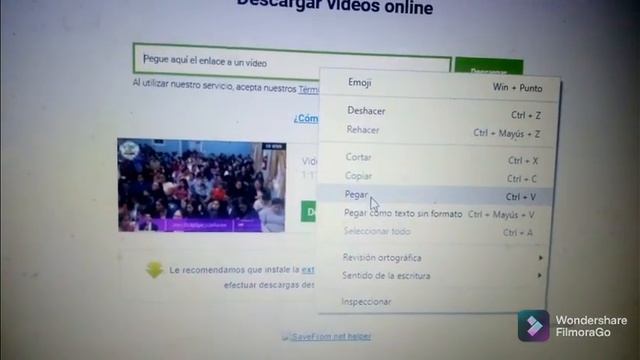Click the 'Descargar videos online' heading

pyautogui.click(x=335, y=7)
